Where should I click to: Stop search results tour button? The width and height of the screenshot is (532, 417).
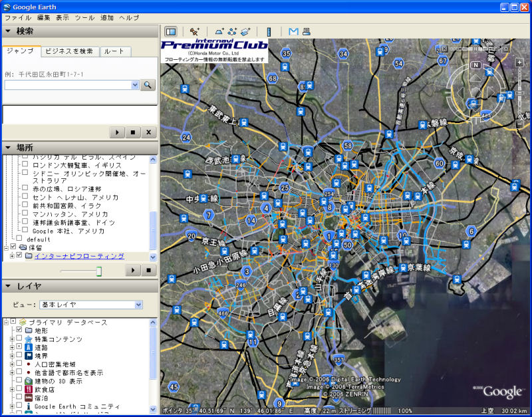(x=132, y=132)
